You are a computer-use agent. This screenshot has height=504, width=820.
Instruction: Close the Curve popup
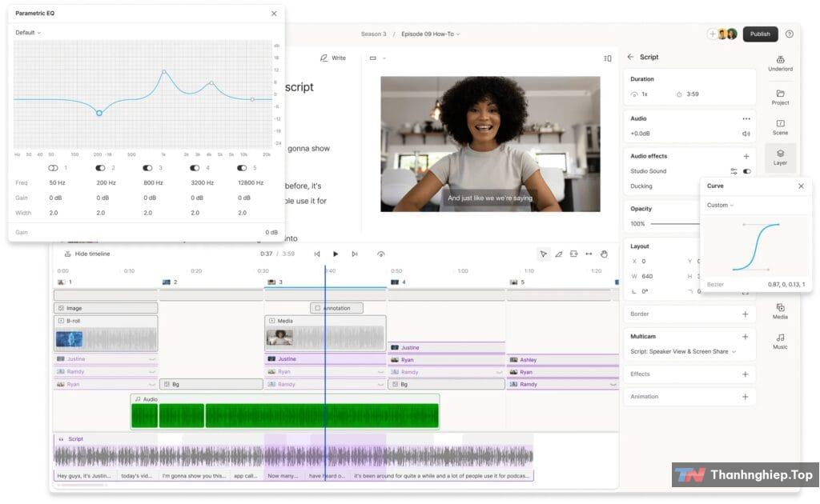(801, 186)
